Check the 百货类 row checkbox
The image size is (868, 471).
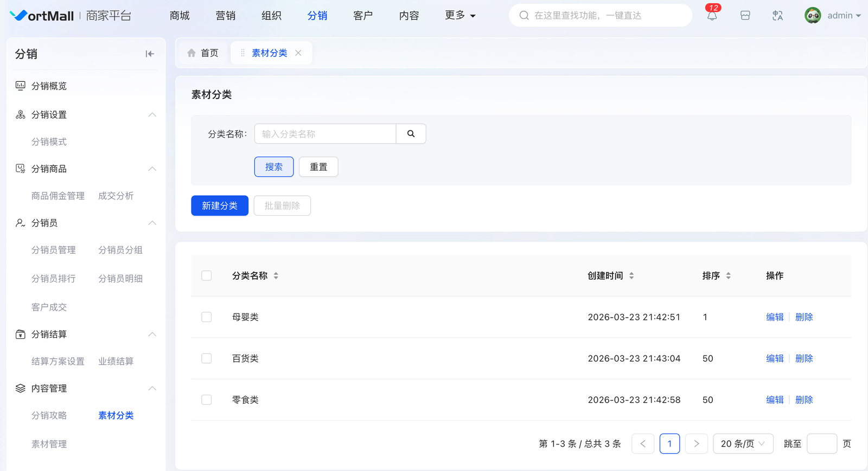207,358
